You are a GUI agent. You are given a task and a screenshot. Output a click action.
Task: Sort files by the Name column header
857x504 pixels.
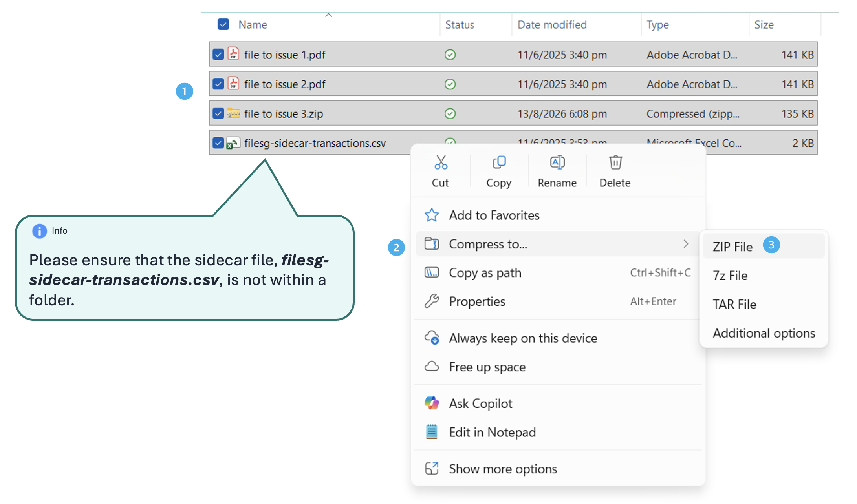click(x=253, y=25)
